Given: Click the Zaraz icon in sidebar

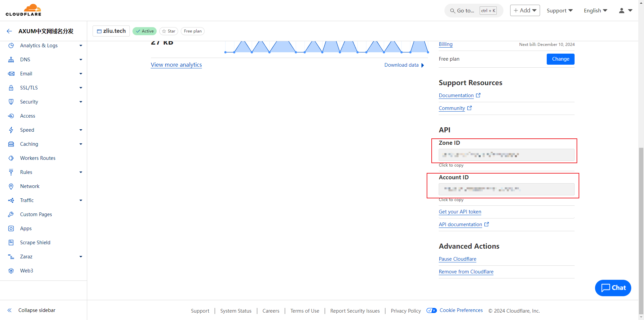Looking at the screenshot, I should (x=11, y=257).
